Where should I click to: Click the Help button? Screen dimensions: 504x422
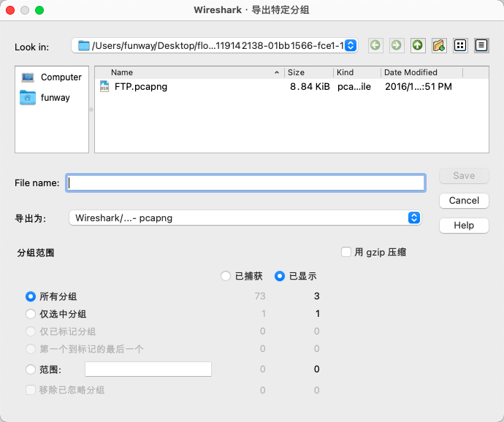pyautogui.click(x=464, y=226)
